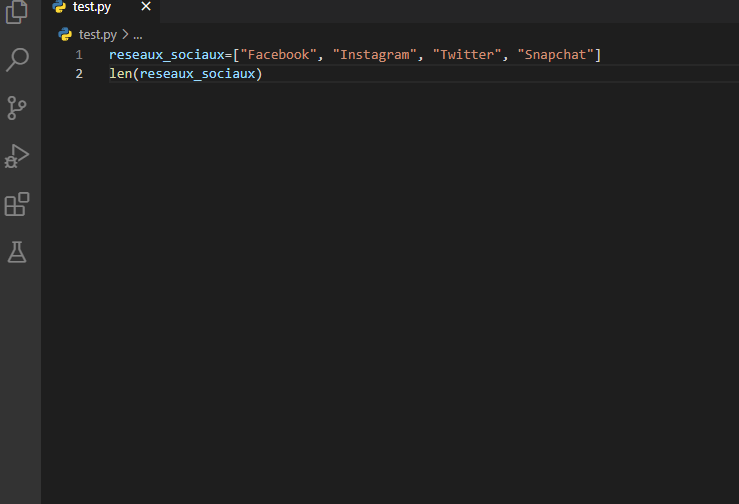Open the Testing flask view
Image resolution: width=739 pixels, height=504 pixels.
point(17,252)
